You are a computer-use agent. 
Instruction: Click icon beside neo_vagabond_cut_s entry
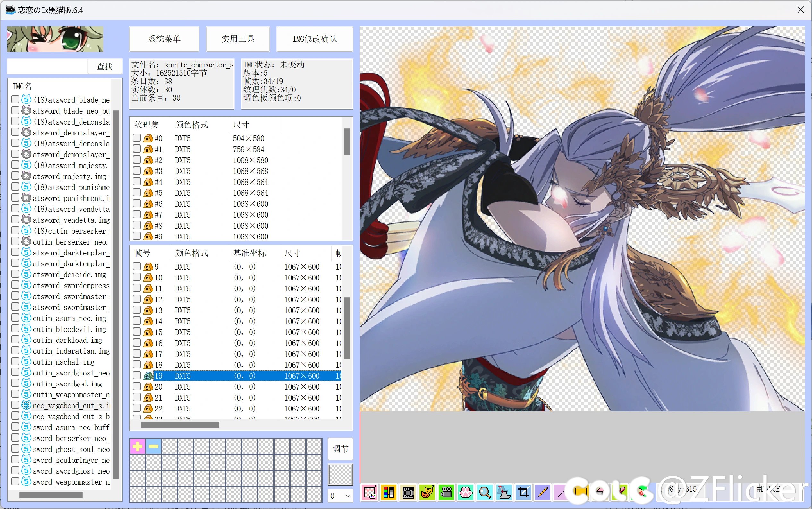point(26,405)
